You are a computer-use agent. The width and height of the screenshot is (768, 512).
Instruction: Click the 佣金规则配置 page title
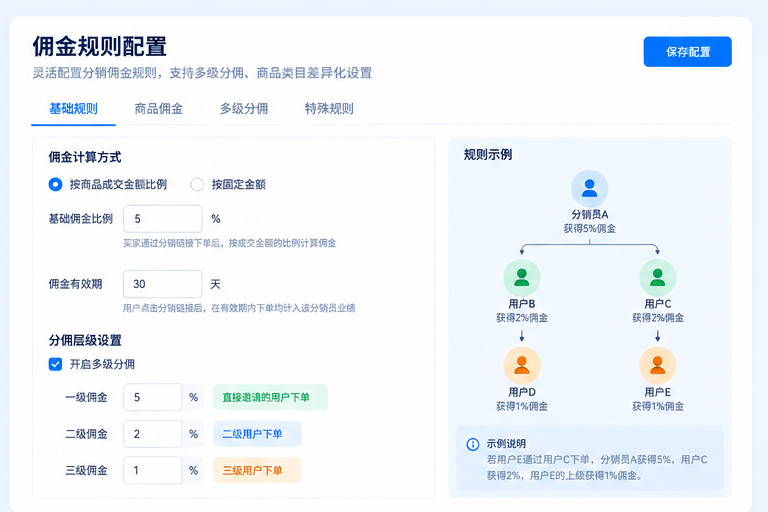pyautogui.click(x=100, y=47)
